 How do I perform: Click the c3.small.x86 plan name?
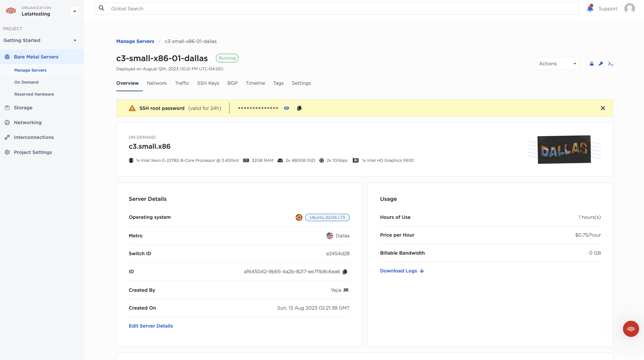coord(150,146)
